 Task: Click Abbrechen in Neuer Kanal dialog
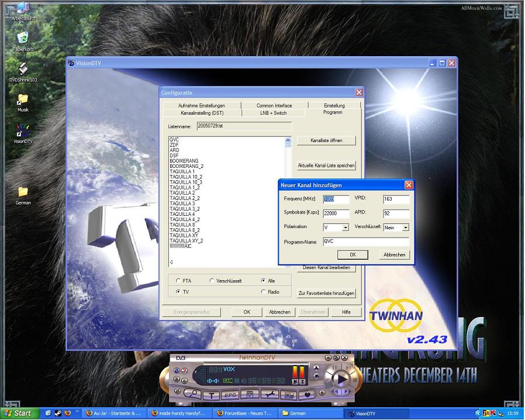click(x=395, y=255)
